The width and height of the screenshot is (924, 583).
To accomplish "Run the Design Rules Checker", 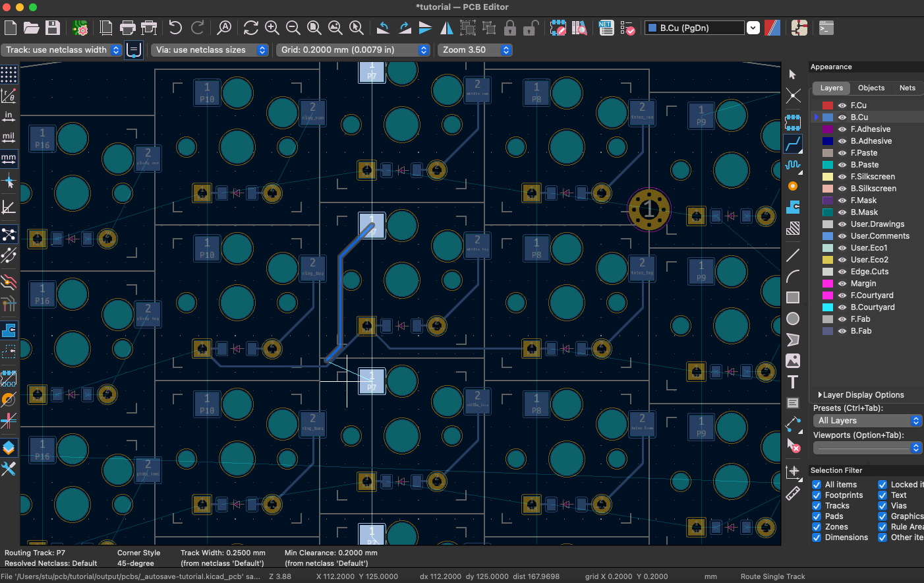I will click(x=628, y=28).
